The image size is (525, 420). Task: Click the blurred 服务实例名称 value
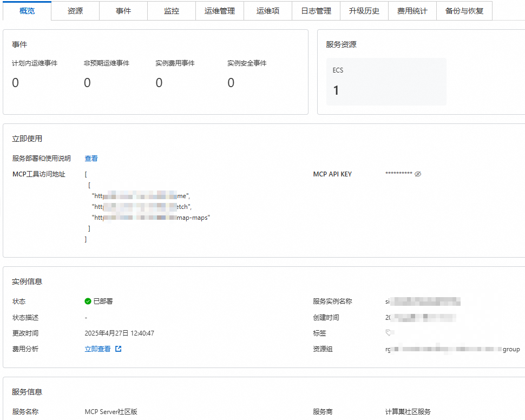point(423,301)
